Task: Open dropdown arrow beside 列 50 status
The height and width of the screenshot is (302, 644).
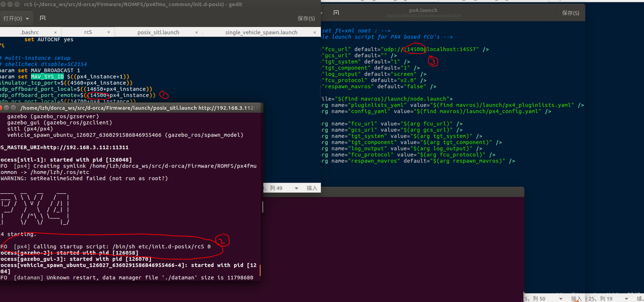Action: coord(561,299)
